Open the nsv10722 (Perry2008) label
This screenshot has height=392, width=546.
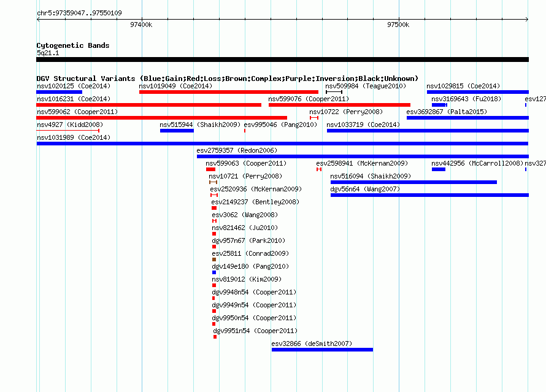click(346, 112)
